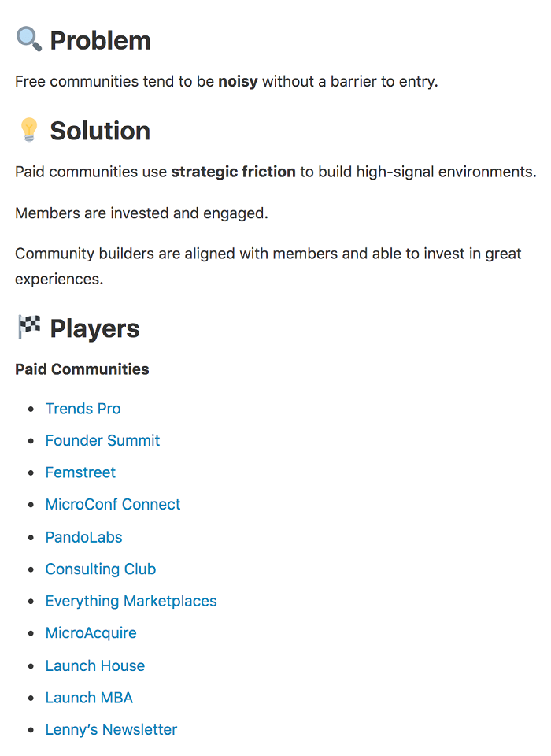Click the checkered flag icon beside Players

coord(29,327)
